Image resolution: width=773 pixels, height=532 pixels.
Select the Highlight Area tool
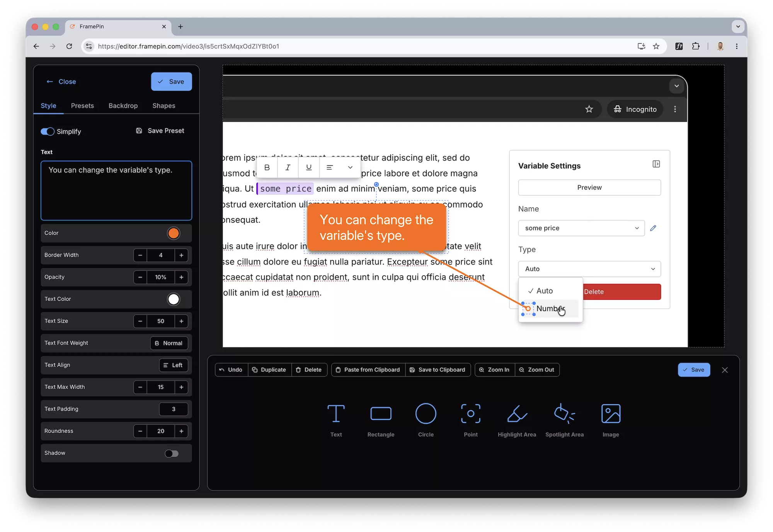tap(517, 420)
